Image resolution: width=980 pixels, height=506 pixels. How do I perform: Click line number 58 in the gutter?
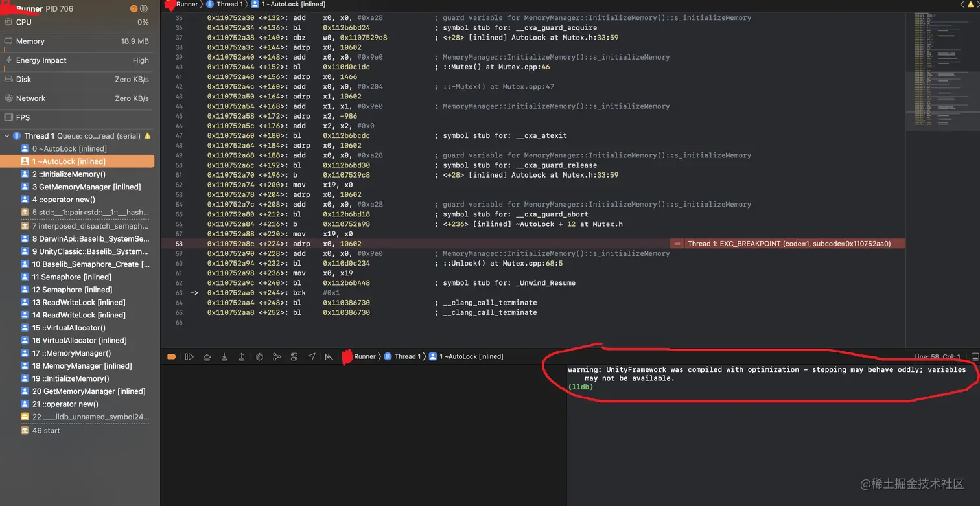[x=179, y=244]
